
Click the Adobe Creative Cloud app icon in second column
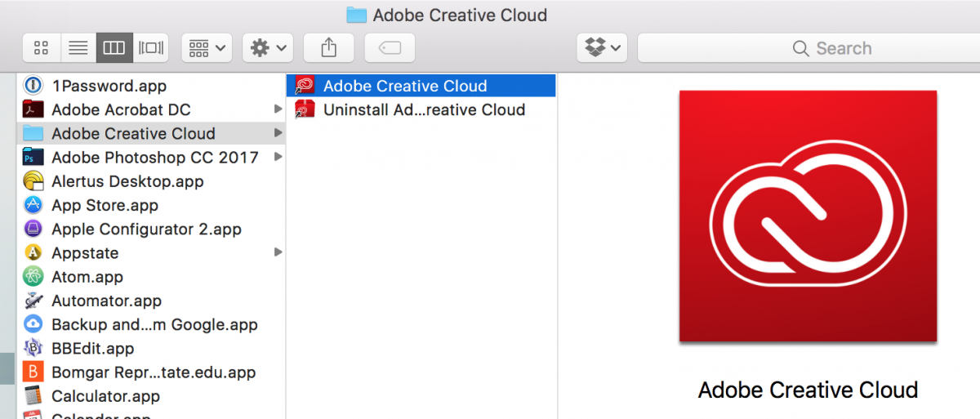click(305, 86)
